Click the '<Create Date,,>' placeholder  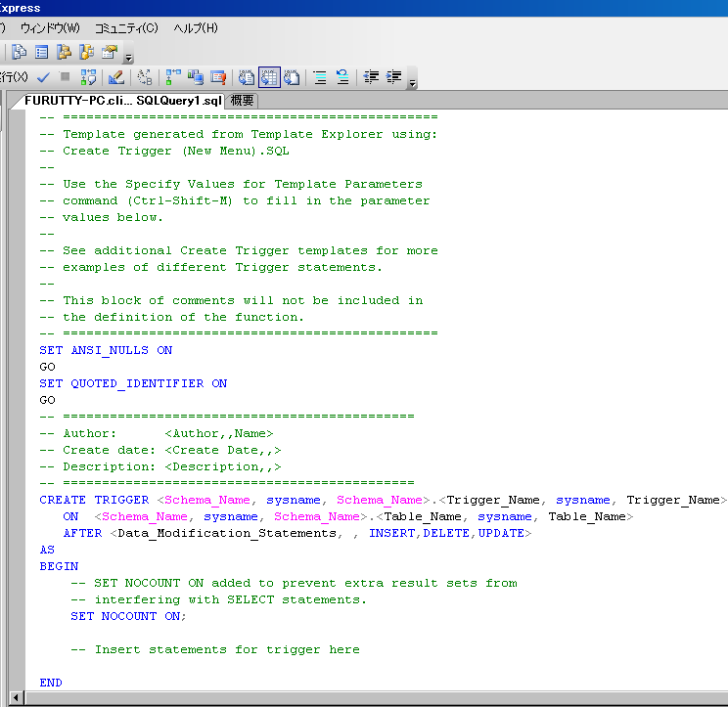223,450
